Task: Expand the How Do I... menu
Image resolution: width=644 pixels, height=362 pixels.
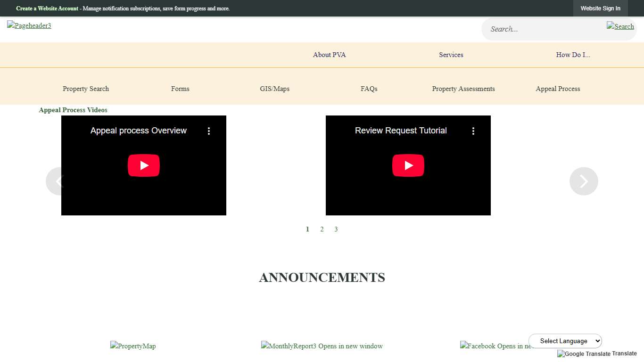Action: pos(573,55)
